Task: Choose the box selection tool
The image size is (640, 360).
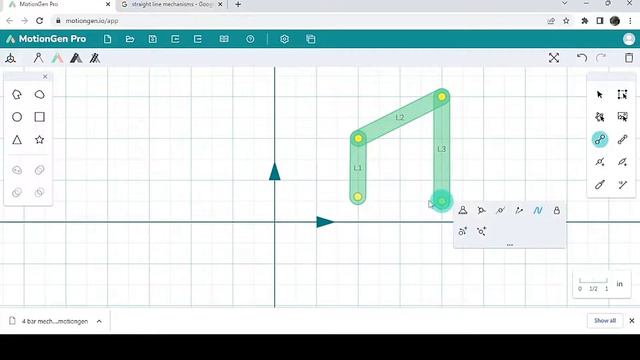Action: (x=622, y=95)
